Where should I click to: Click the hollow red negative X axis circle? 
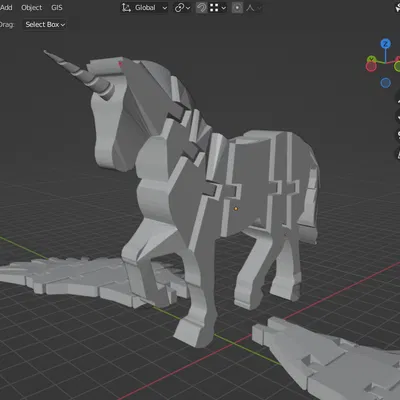(371, 66)
